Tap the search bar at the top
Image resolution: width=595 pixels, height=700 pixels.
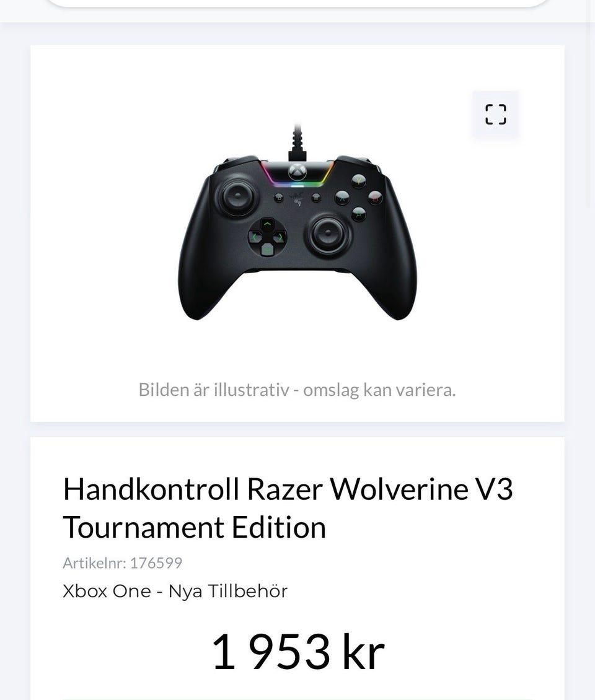pos(297,3)
